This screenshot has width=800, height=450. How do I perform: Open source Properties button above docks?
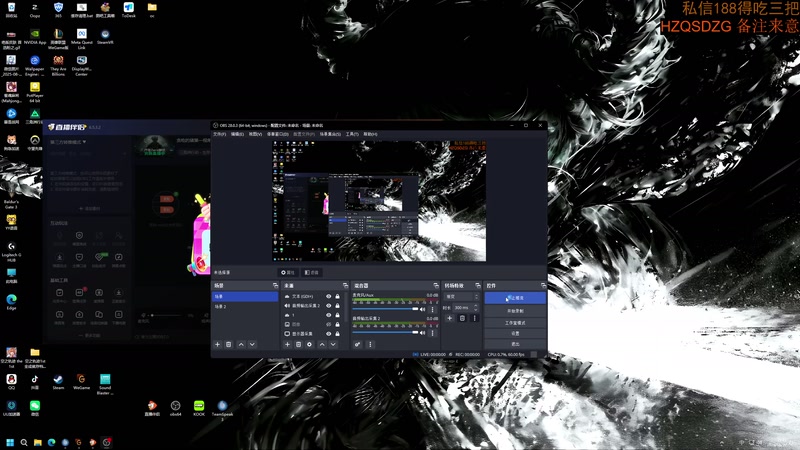(288, 272)
